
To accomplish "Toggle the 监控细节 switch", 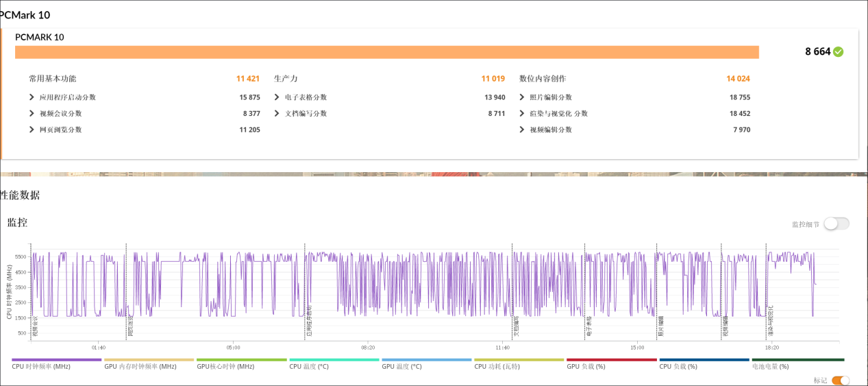I will tap(836, 224).
